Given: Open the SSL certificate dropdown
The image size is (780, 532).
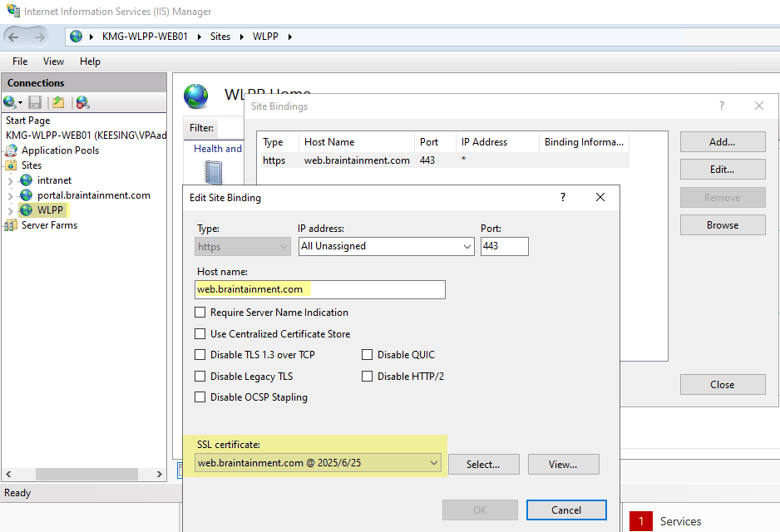Looking at the screenshot, I should click(x=433, y=463).
